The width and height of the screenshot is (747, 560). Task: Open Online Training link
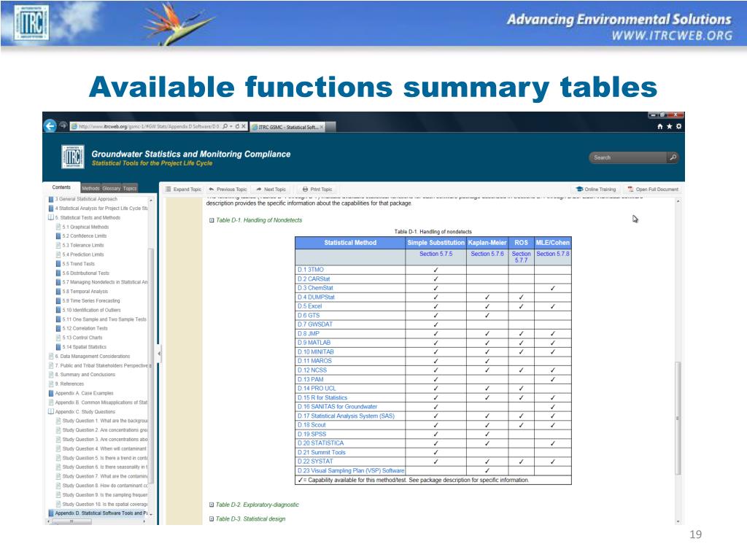596,189
